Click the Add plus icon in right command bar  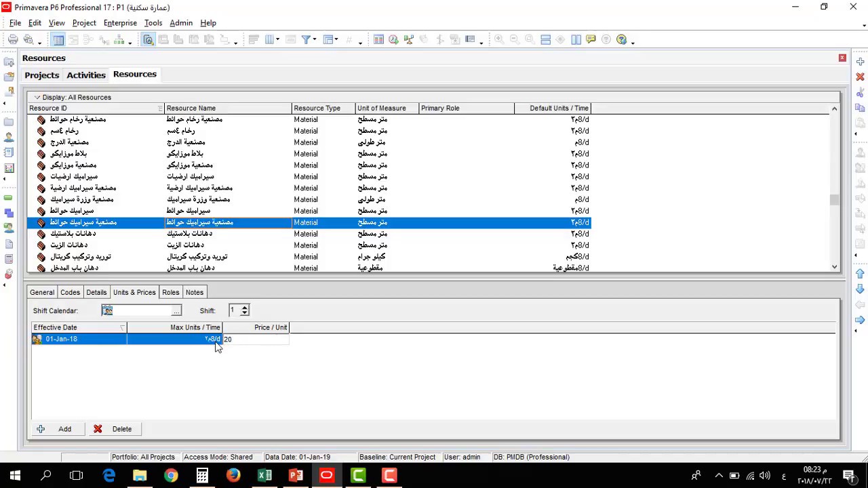pyautogui.click(x=860, y=62)
